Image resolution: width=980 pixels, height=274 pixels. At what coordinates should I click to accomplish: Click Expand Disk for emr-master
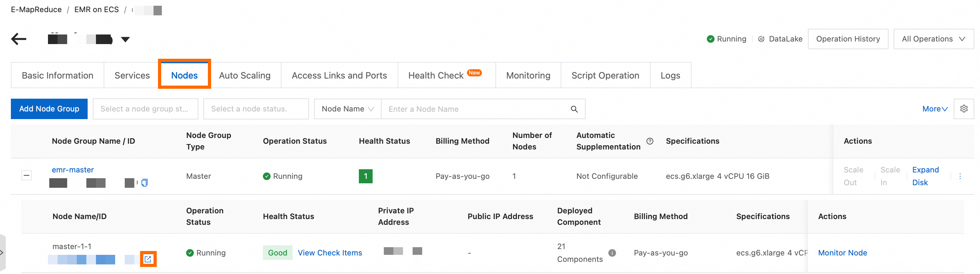pyautogui.click(x=925, y=176)
